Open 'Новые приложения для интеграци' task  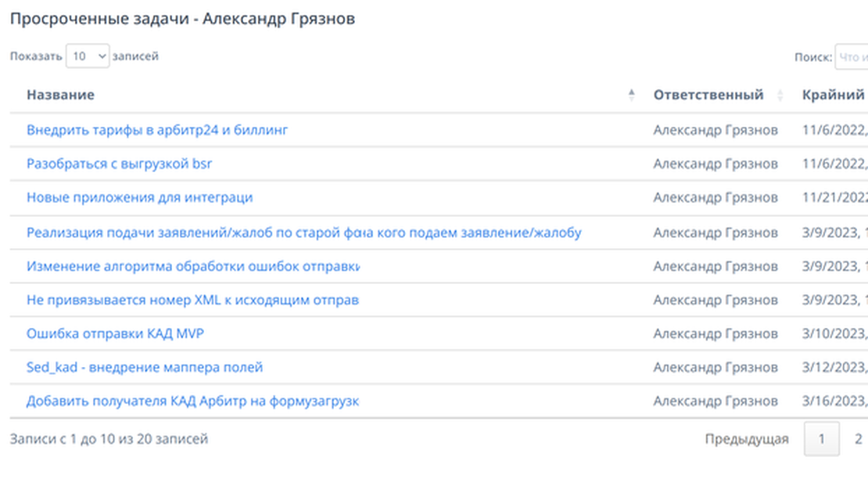pos(141,197)
